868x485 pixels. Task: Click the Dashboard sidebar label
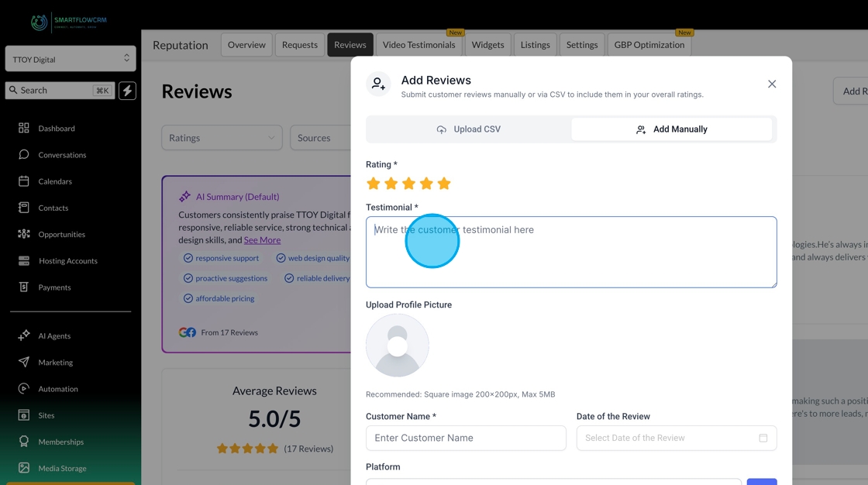tap(57, 128)
